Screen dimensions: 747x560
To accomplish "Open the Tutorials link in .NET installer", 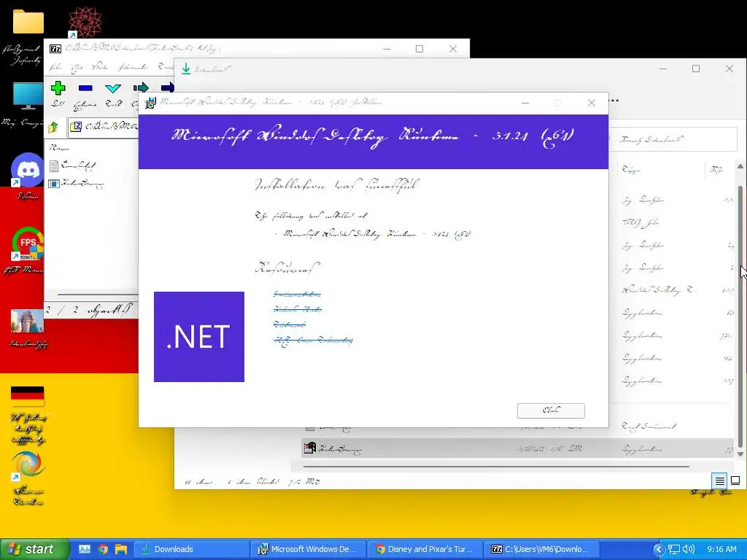I will tap(290, 324).
